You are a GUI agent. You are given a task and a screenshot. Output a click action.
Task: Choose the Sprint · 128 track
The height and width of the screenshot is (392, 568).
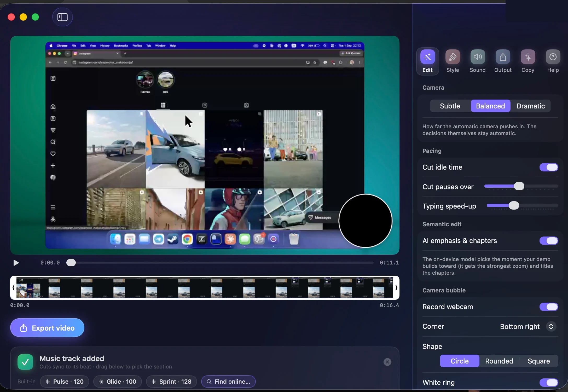point(171,382)
